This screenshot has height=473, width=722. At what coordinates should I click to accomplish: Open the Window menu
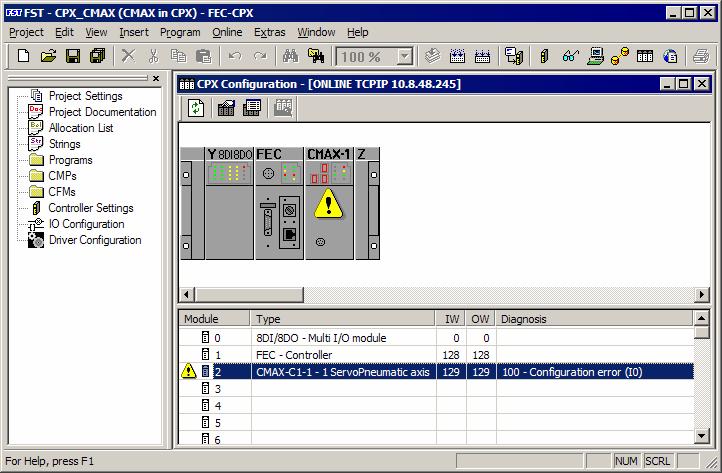tap(316, 32)
